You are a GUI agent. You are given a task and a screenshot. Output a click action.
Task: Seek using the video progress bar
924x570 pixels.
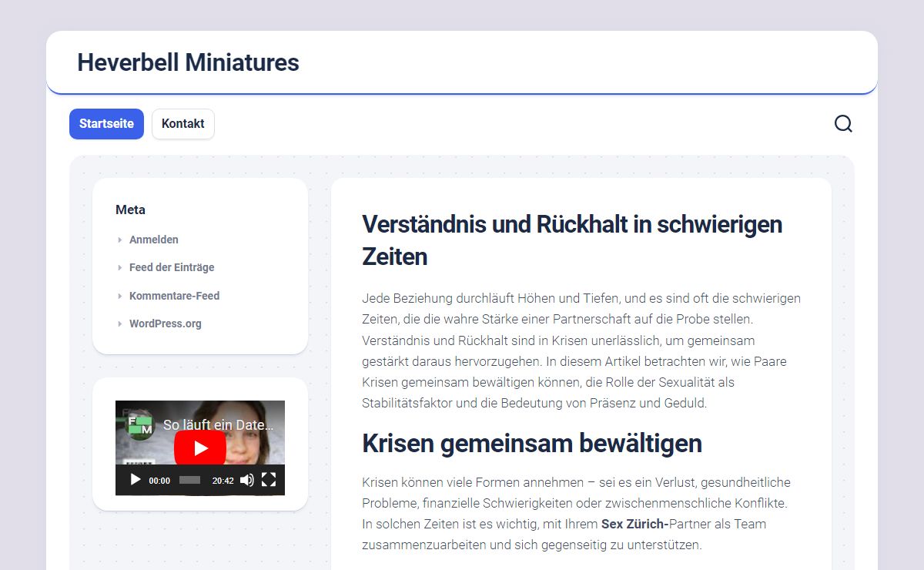coord(189,480)
